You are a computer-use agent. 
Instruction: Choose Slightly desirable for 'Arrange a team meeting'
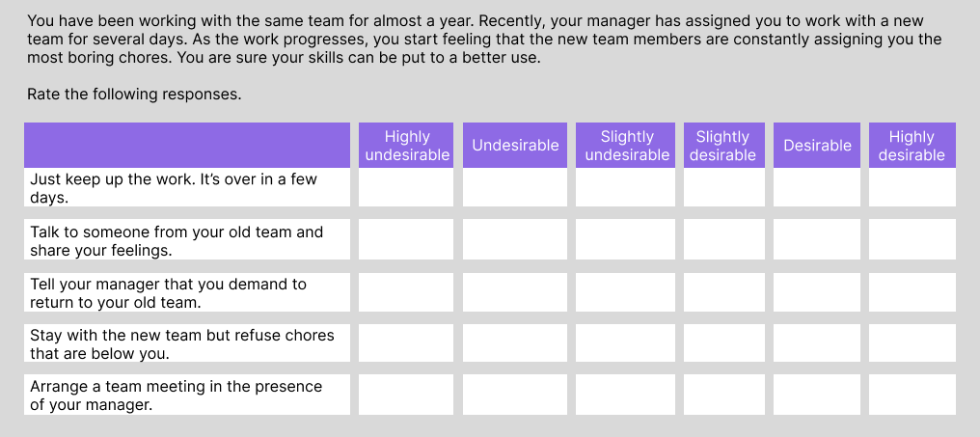point(723,395)
